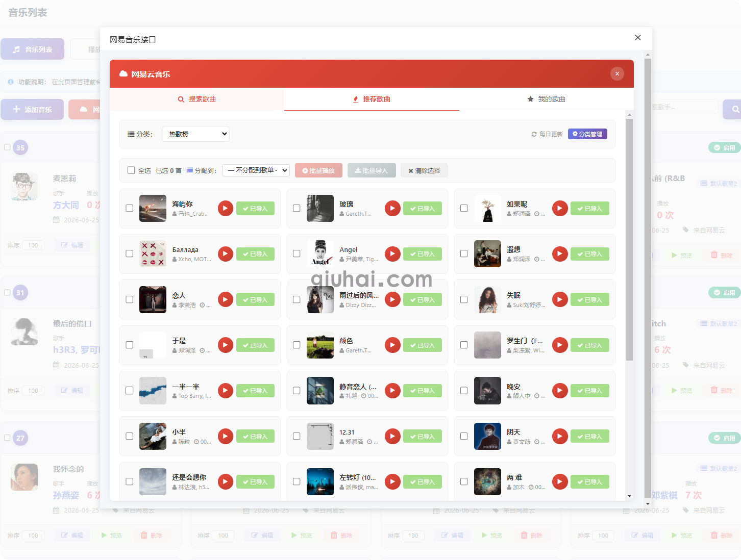The image size is (741, 560).
Task: Play the song 左转灯
Action: click(392, 481)
